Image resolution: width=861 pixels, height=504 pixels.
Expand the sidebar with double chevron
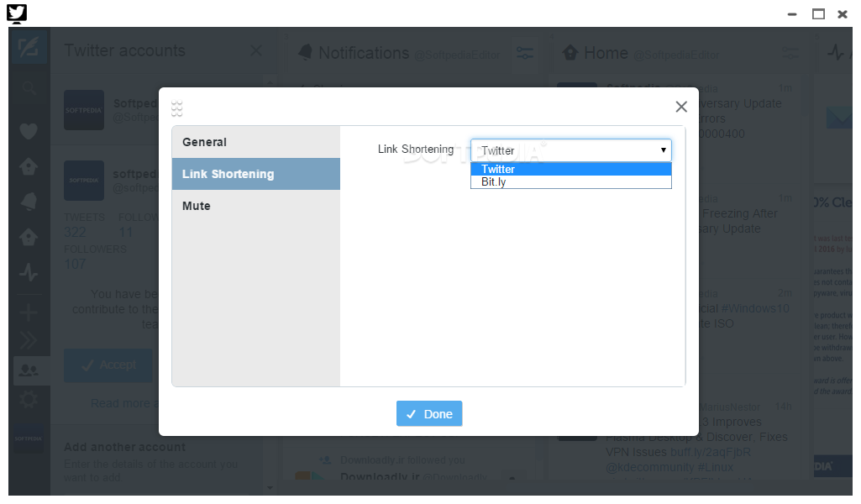tap(29, 340)
